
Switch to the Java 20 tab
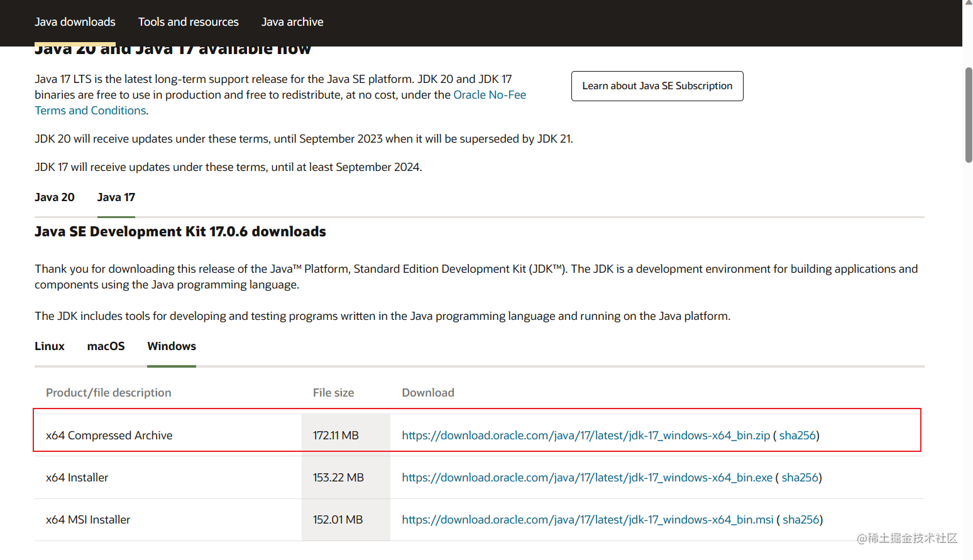(55, 197)
